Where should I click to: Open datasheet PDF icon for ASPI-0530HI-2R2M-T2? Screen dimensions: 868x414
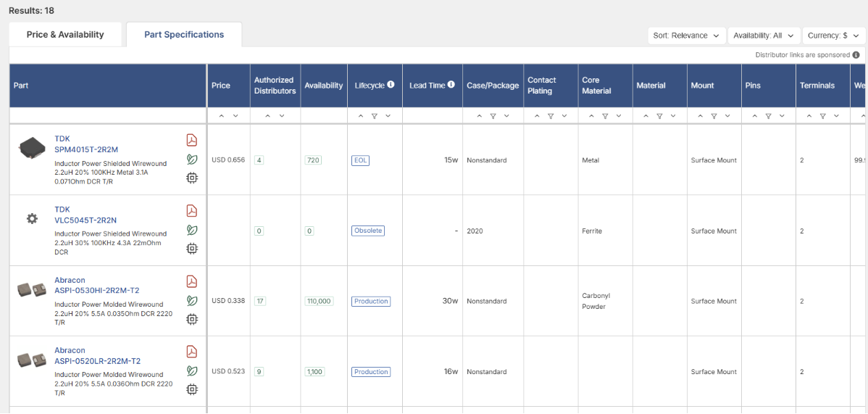[x=192, y=281]
